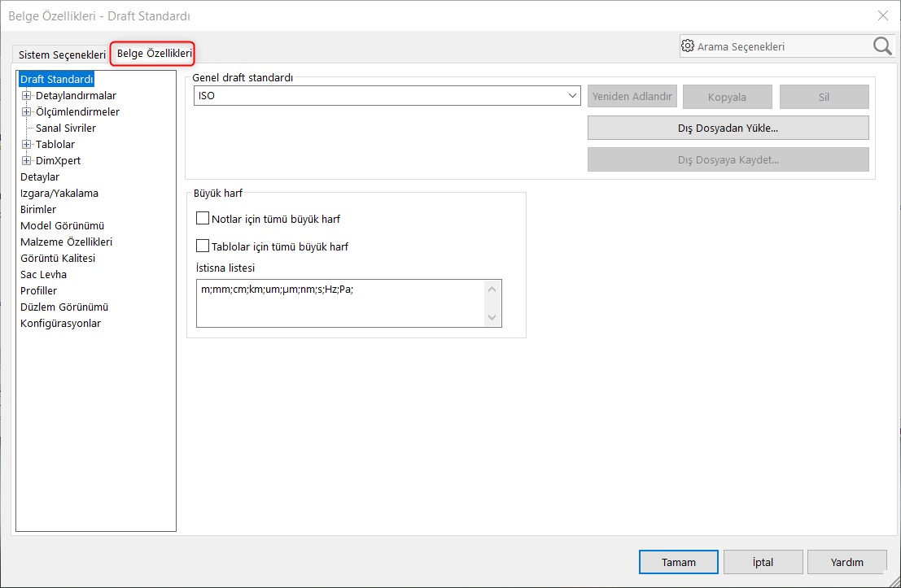Click the İptal button
The width and height of the screenshot is (901, 588).
click(x=763, y=562)
